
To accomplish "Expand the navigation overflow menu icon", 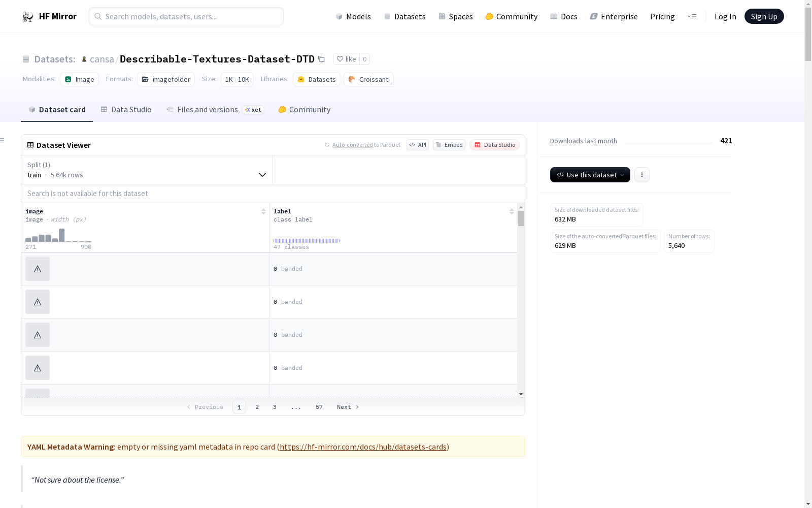I will (x=692, y=17).
